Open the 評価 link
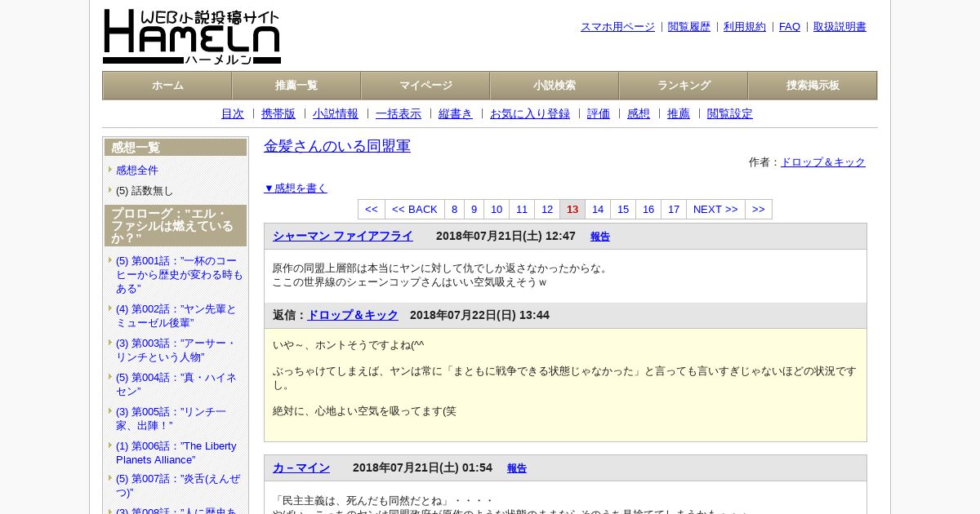The image size is (980, 514). pyautogui.click(x=599, y=114)
